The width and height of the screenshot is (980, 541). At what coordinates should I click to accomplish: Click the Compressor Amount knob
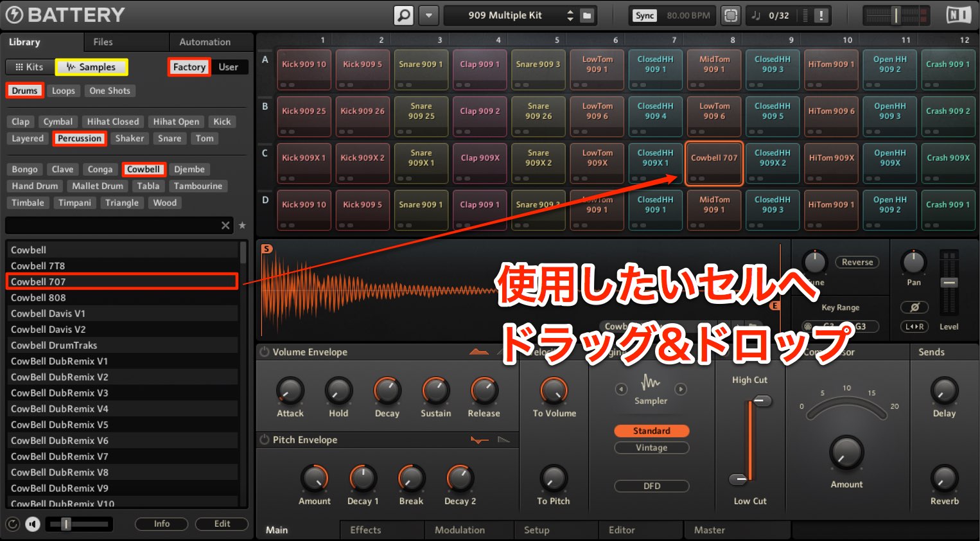click(846, 453)
